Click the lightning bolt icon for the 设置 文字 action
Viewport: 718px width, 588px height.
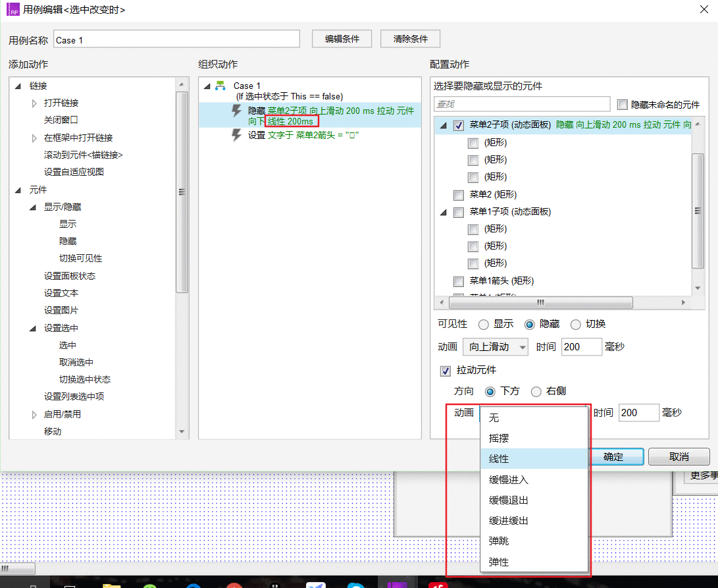tap(236, 135)
